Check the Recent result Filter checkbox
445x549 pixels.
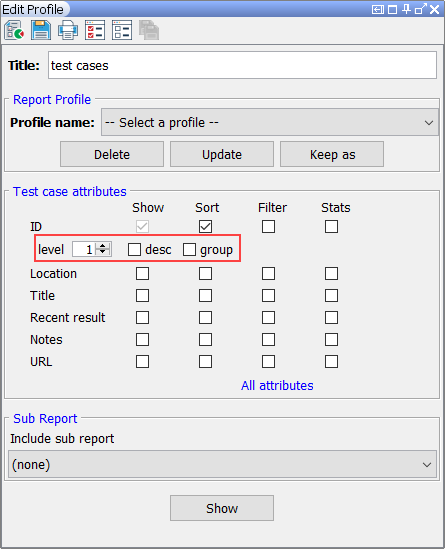pos(268,318)
